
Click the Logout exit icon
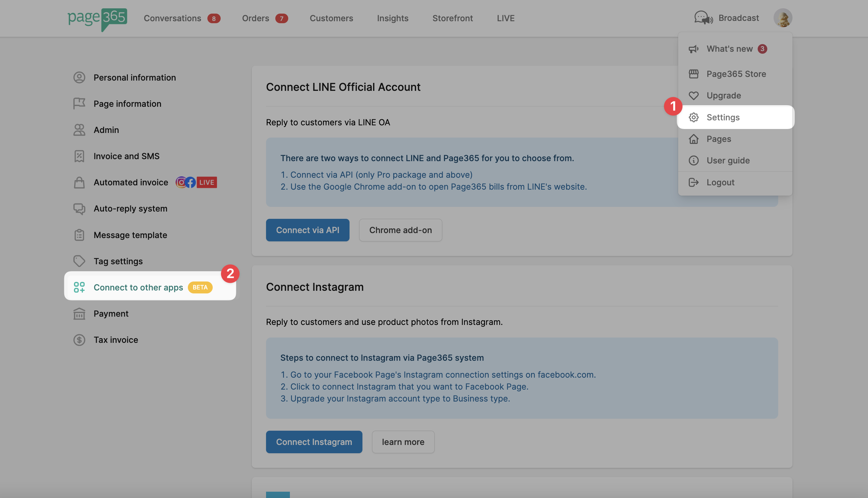coord(693,182)
